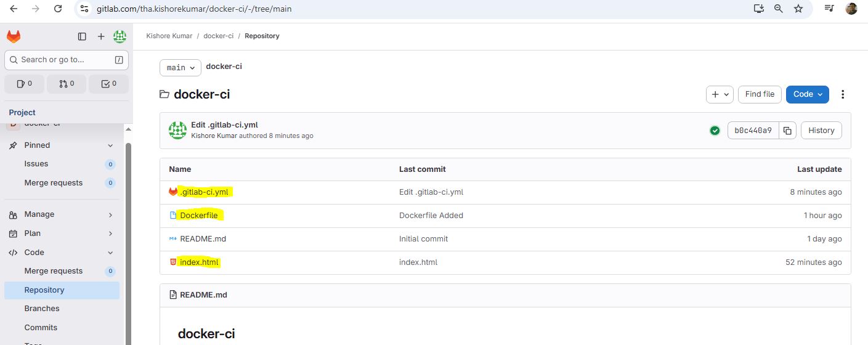
Task: Open the .gitlab-ci.yml file
Action: coord(204,192)
